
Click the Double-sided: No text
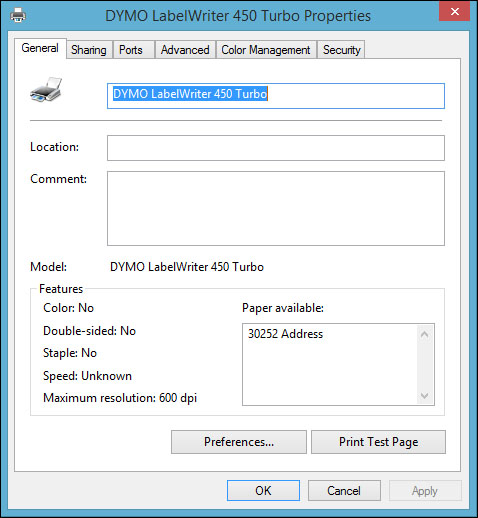coord(90,331)
